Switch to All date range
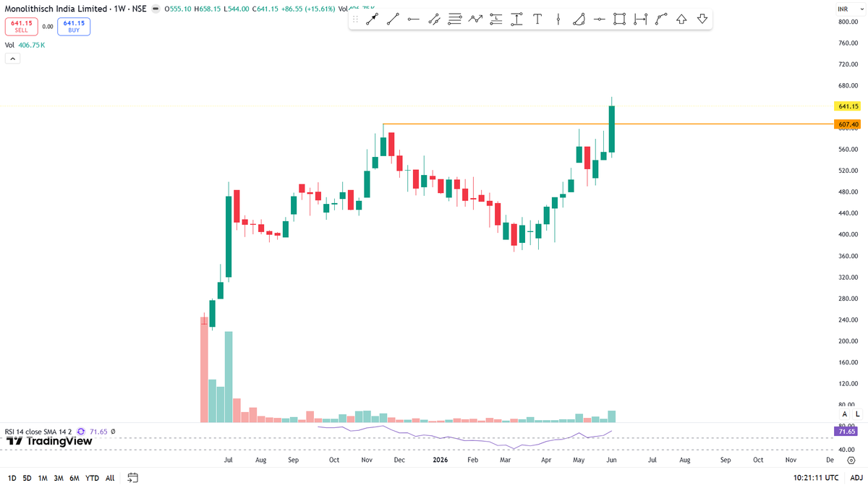Viewport: 868px width, 488px height. point(110,478)
